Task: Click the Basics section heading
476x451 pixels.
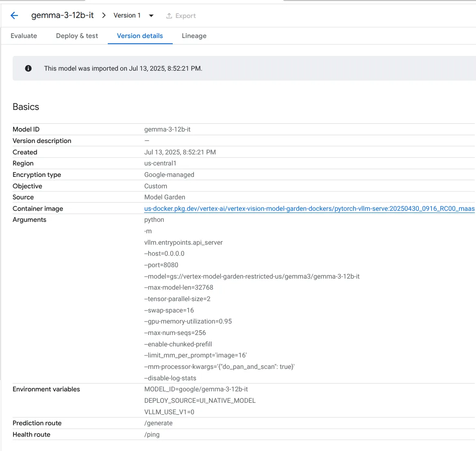Action: pyautogui.click(x=26, y=107)
